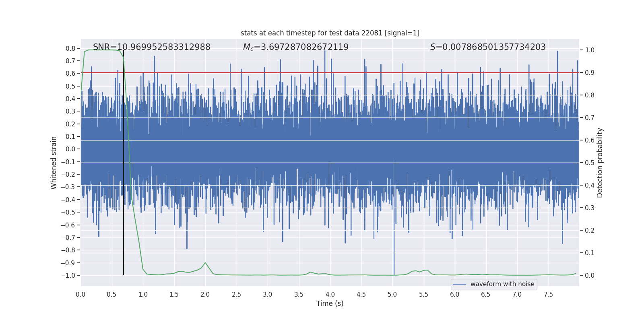Select the S=0.00786 annotation text

[488, 47]
